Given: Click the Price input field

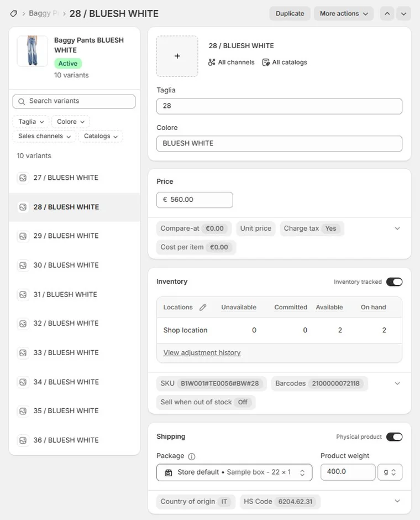Looking at the screenshot, I should click(195, 200).
